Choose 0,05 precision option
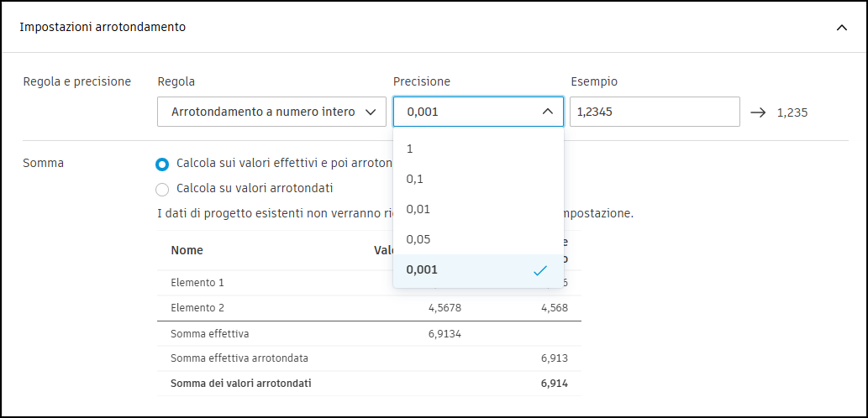Screen dimensions: 868x418 [x=477, y=239]
